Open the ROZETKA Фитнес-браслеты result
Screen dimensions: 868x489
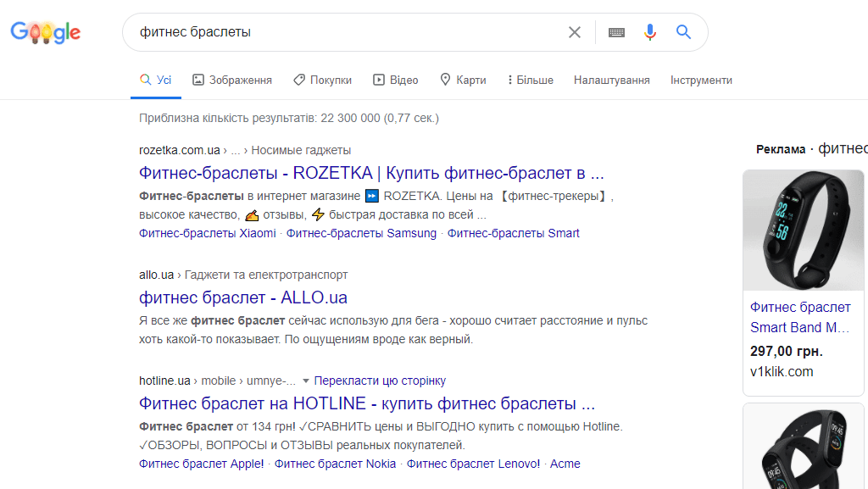click(371, 173)
